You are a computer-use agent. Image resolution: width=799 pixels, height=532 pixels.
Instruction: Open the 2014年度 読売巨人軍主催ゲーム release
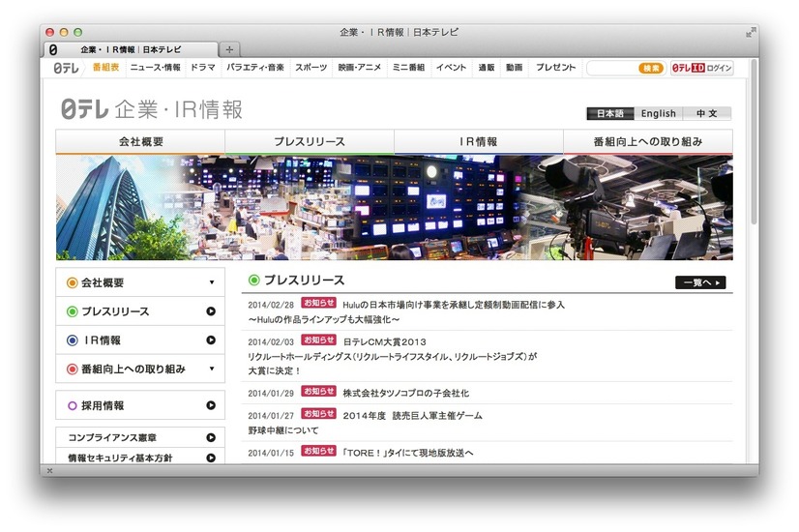coord(412,415)
